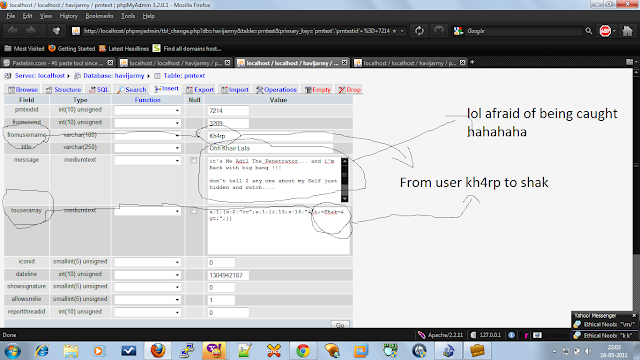
Task: Open Function dropdown for fromusername row
Action: coord(147,136)
